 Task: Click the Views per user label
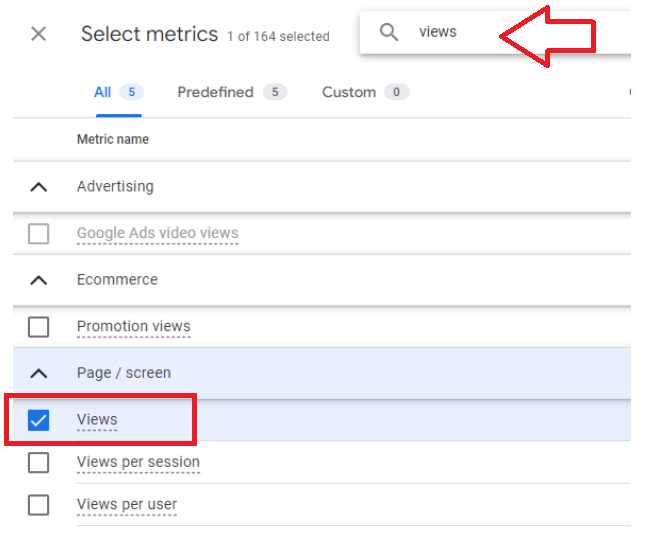(x=127, y=504)
